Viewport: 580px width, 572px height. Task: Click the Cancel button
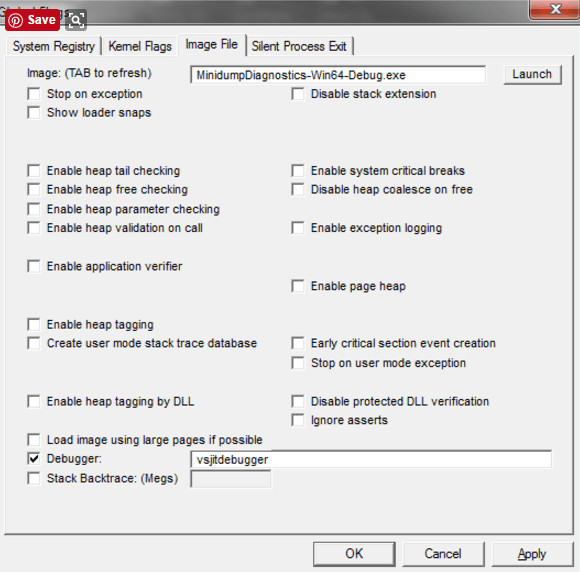[443, 554]
